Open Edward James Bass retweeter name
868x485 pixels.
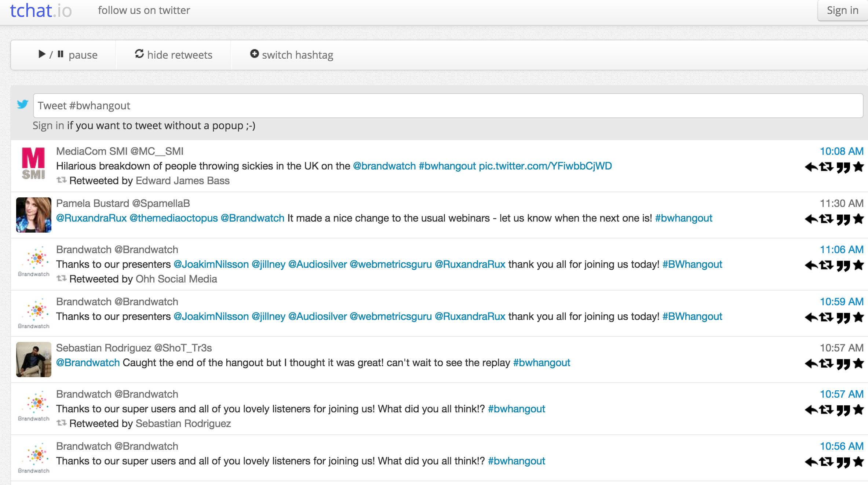coord(183,180)
